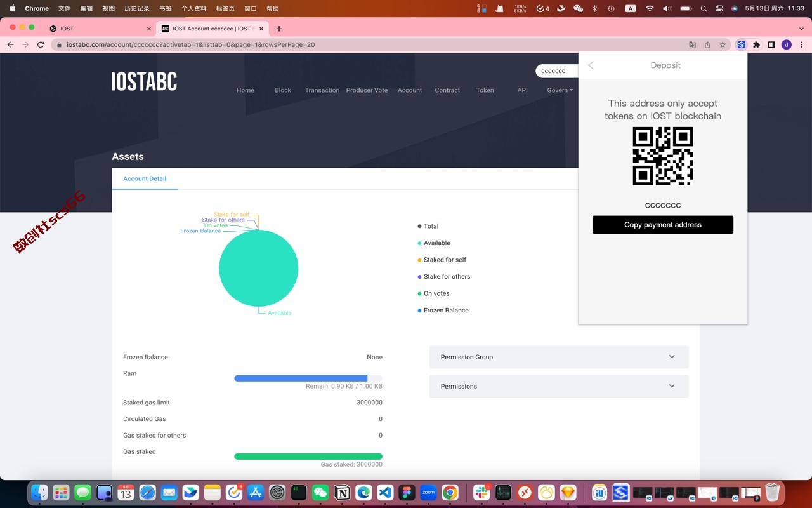Image resolution: width=812 pixels, height=508 pixels.
Task: Click the IOSTABC logo
Action: coord(145,81)
